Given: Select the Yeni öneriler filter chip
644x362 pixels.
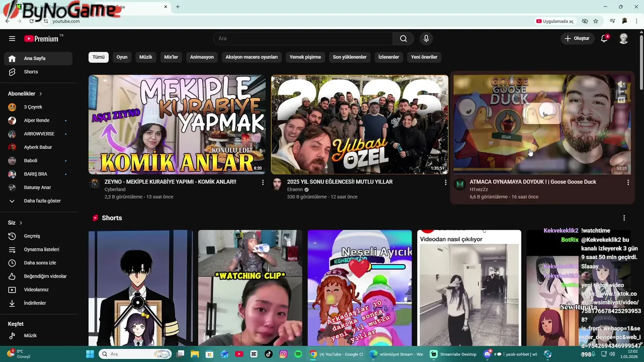Looking at the screenshot, I should point(424,57).
